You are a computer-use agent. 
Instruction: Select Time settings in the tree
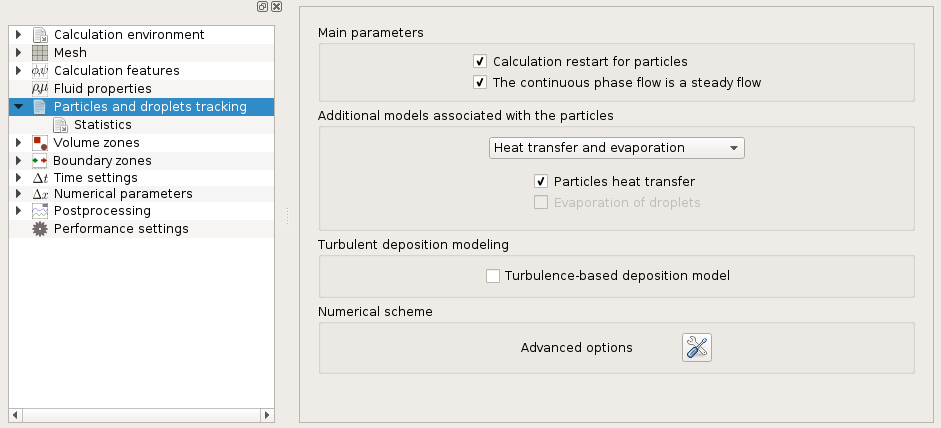click(95, 178)
